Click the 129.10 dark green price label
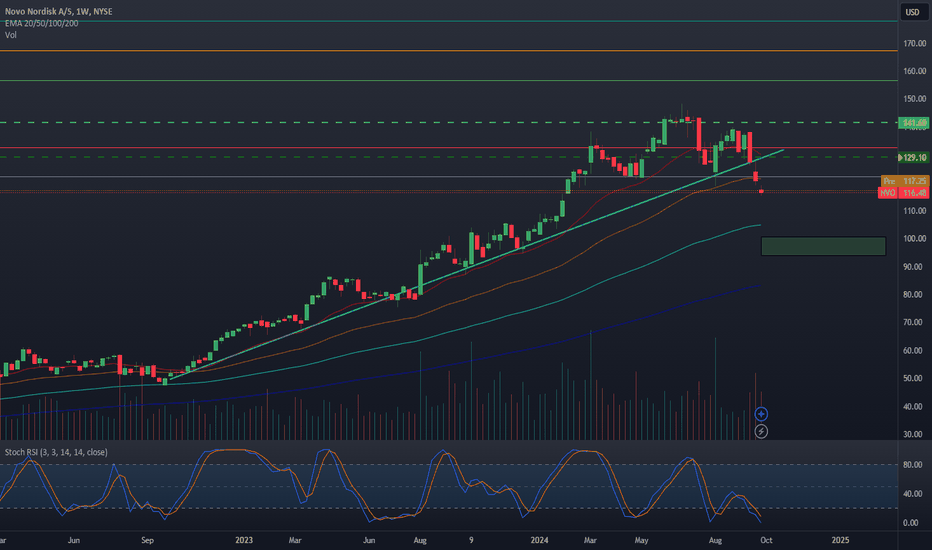The width and height of the screenshot is (932, 550). pyautogui.click(x=914, y=157)
